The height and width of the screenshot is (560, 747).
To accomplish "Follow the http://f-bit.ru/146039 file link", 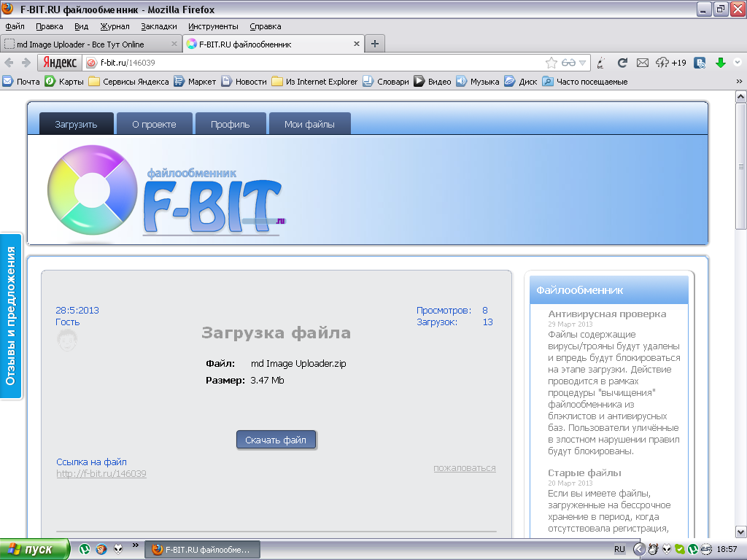I will [101, 473].
